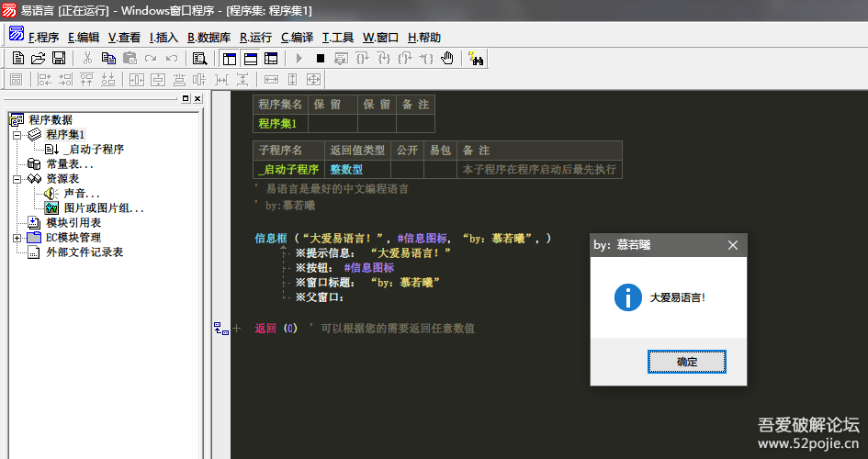The image size is (868, 459).
Task: Click the Copy toolbar icon
Action: (107, 58)
